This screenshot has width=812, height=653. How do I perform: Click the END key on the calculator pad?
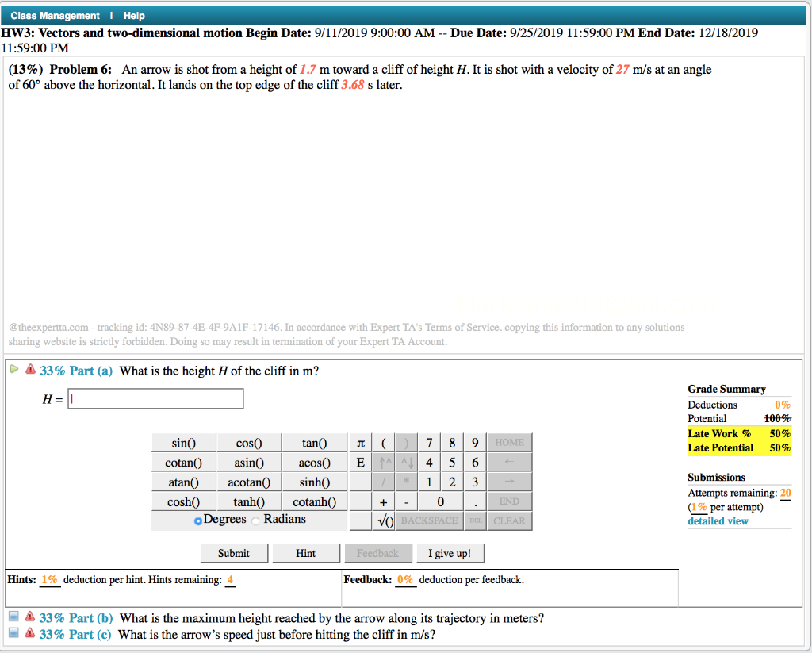509,501
